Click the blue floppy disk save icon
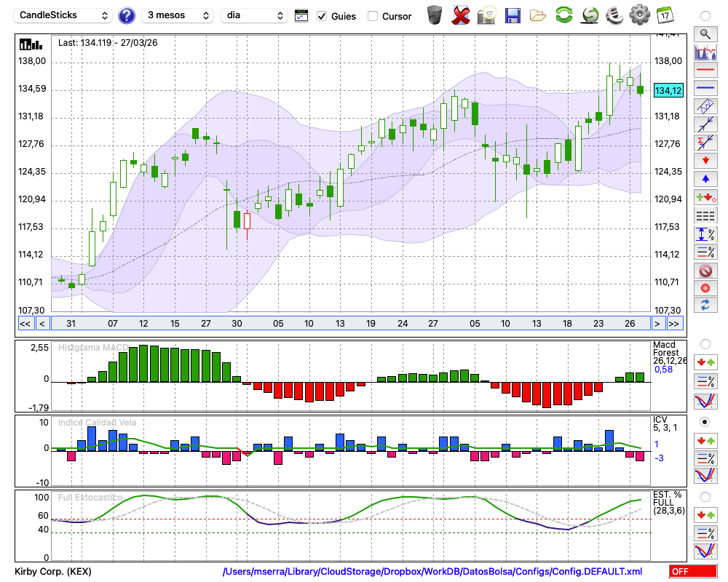 513,15
